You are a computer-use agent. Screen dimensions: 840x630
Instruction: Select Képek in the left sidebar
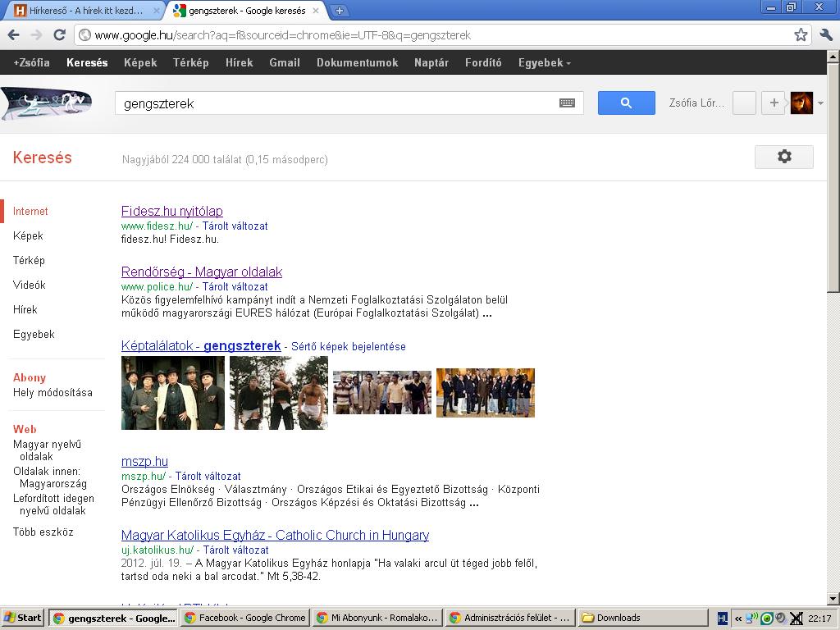(x=28, y=235)
